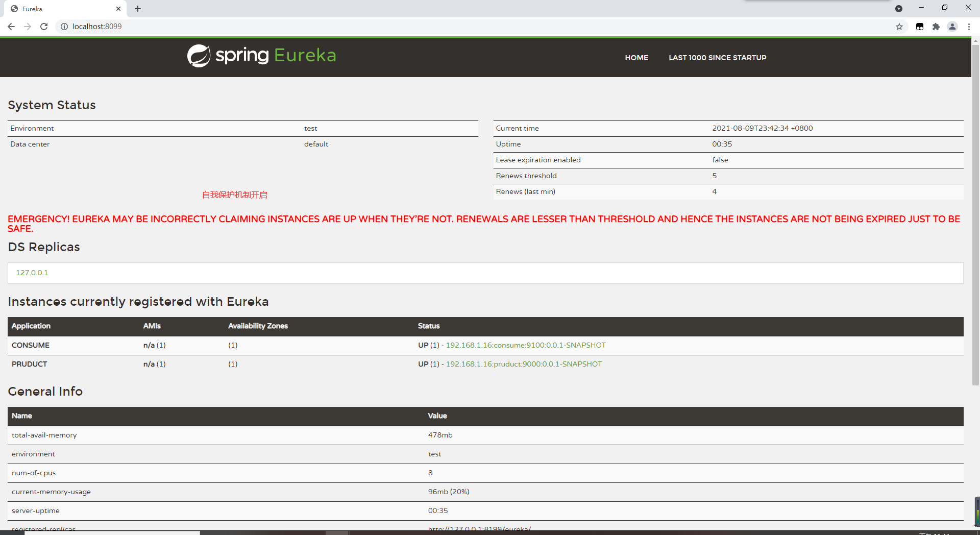
Task: Click the red Chinese annotation text
Action: tap(235, 194)
